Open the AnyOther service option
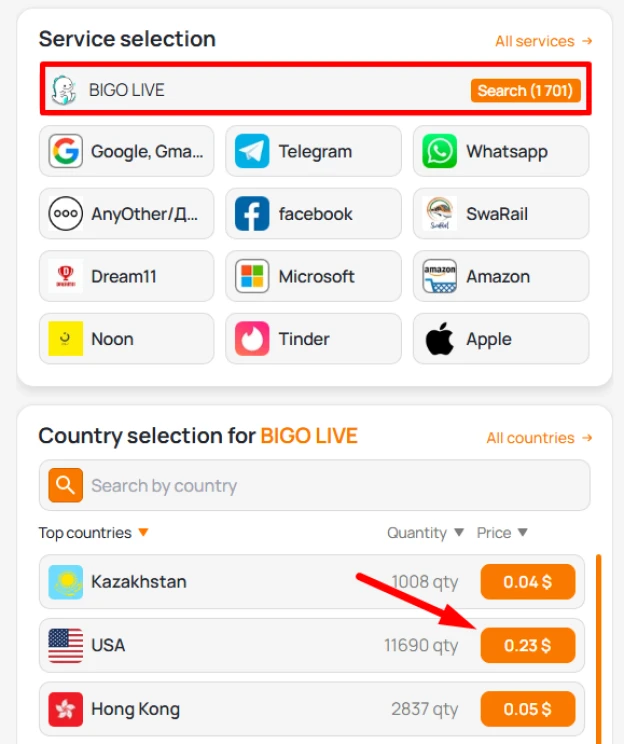624x744 pixels. pos(127,214)
